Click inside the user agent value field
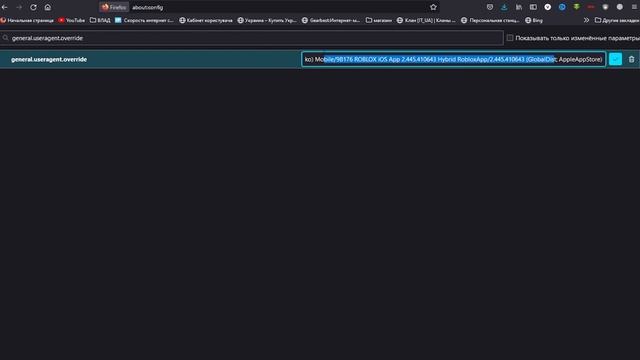Viewport: 640px width, 360px height. point(453,59)
